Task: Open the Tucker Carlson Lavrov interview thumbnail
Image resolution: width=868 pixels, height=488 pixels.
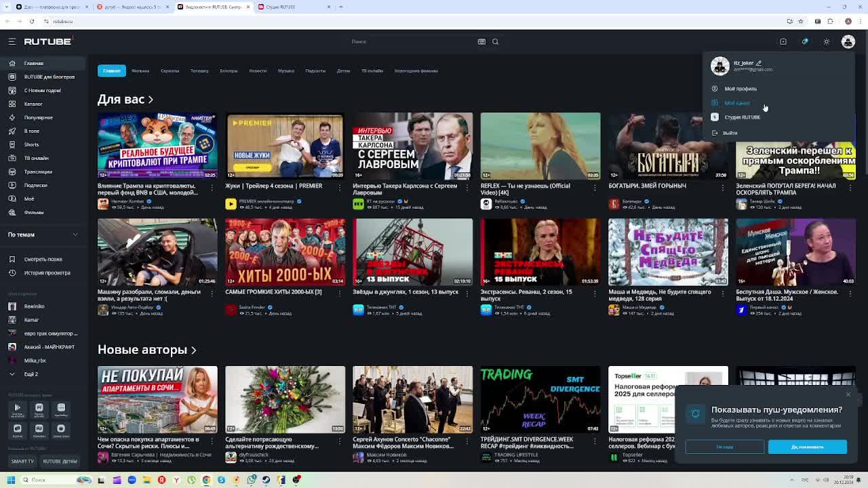Action: [412, 146]
